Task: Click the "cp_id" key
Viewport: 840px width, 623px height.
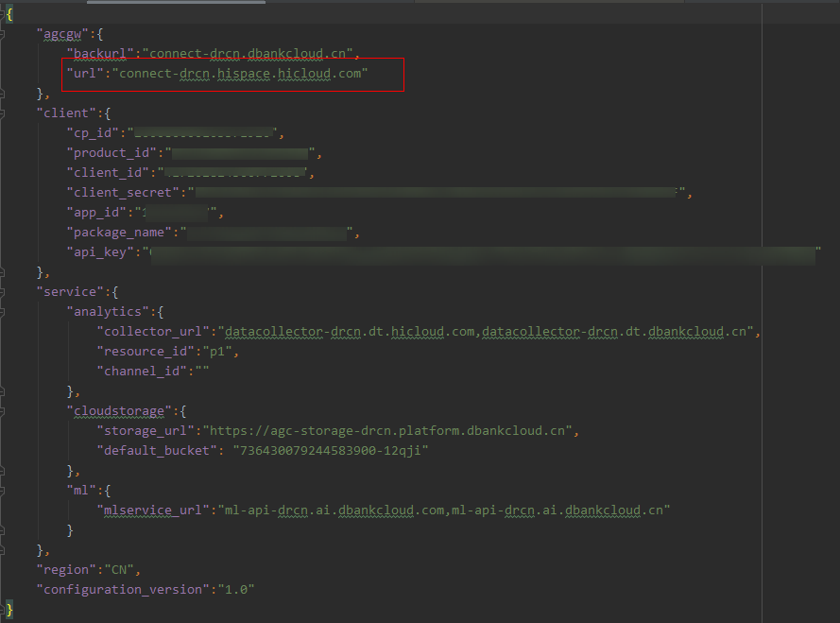Action: (x=93, y=133)
